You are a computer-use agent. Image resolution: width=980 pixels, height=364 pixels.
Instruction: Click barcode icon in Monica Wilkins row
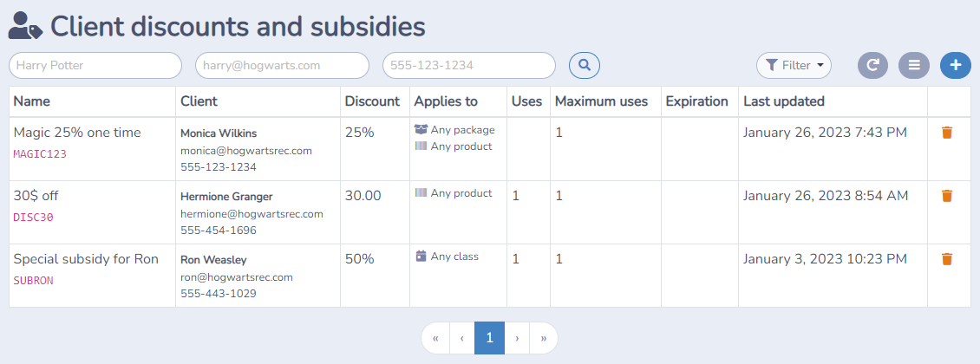click(x=421, y=146)
